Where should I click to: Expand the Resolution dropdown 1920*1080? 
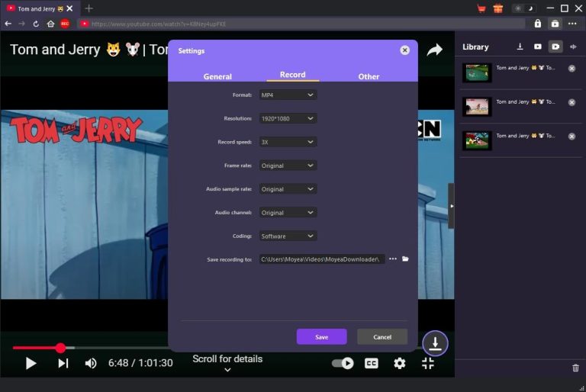(x=287, y=118)
